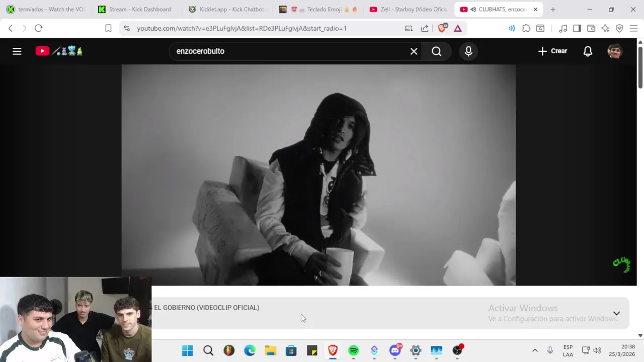The height and width of the screenshot is (362, 644).
Task: Open the Crear upload menu
Action: coord(552,51)
